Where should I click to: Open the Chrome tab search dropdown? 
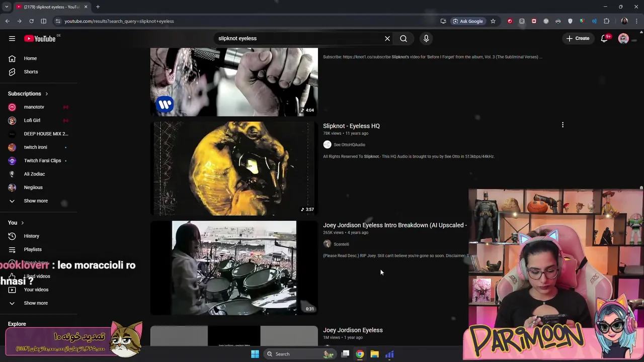[7, 7]
